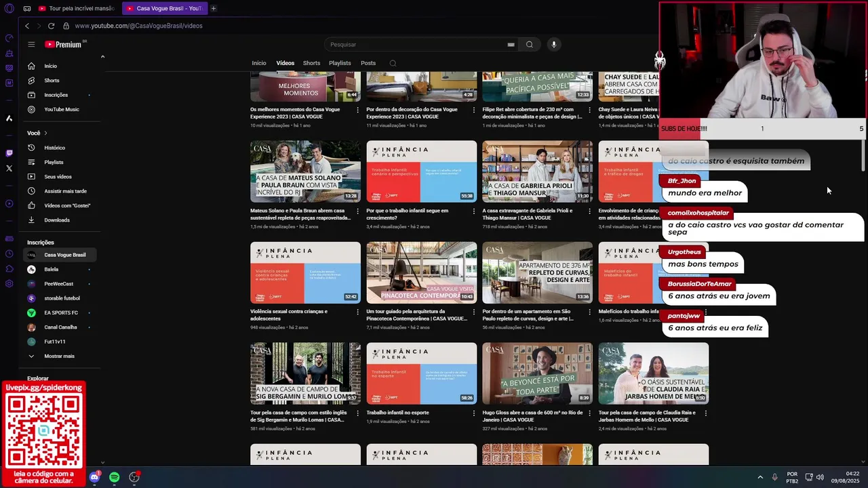This screenshot has width=868, height=488.
Task: Show hidden system tray icons
Action: click(x=759, y=477)
